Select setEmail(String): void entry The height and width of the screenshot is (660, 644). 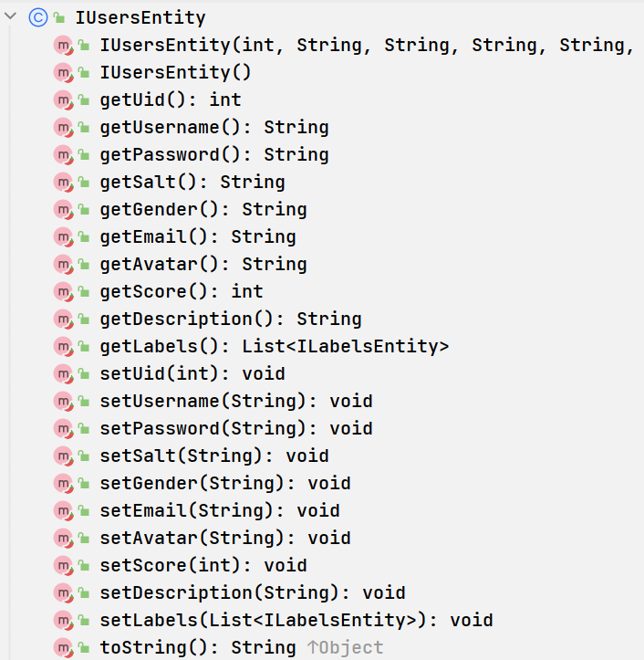[x=219, y=510]
